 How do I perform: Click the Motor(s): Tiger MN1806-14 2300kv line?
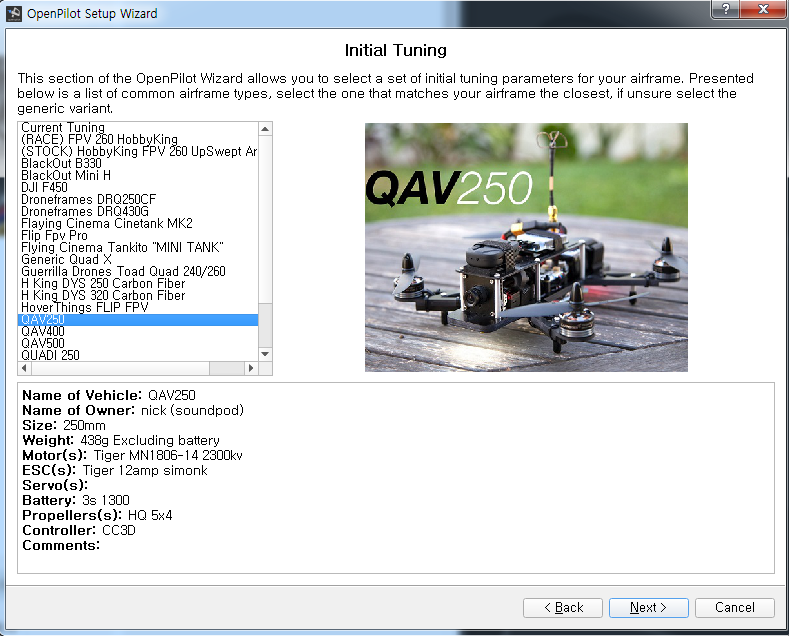(x=132, y=455)
